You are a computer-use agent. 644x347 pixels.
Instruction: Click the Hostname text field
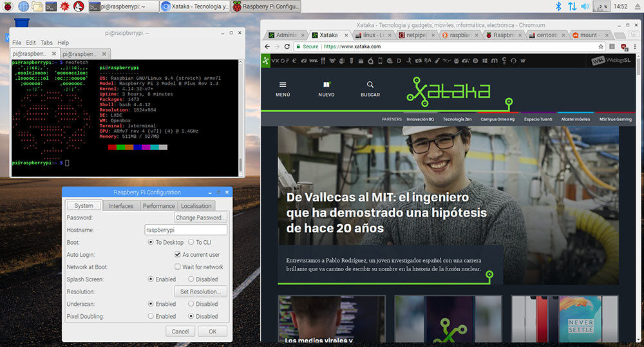pos(185,230)
